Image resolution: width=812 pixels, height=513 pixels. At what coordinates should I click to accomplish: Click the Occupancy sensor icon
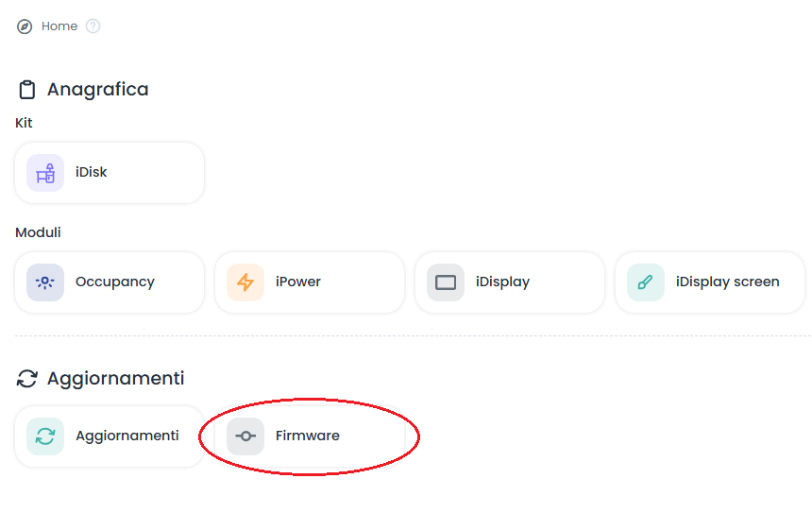45,282
